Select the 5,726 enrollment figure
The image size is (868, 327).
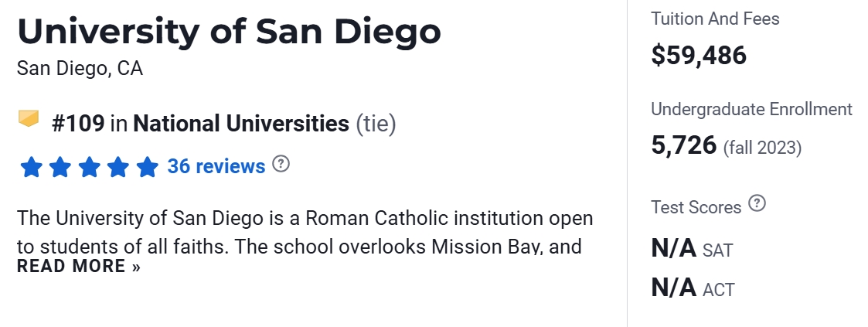coord(684,145)
